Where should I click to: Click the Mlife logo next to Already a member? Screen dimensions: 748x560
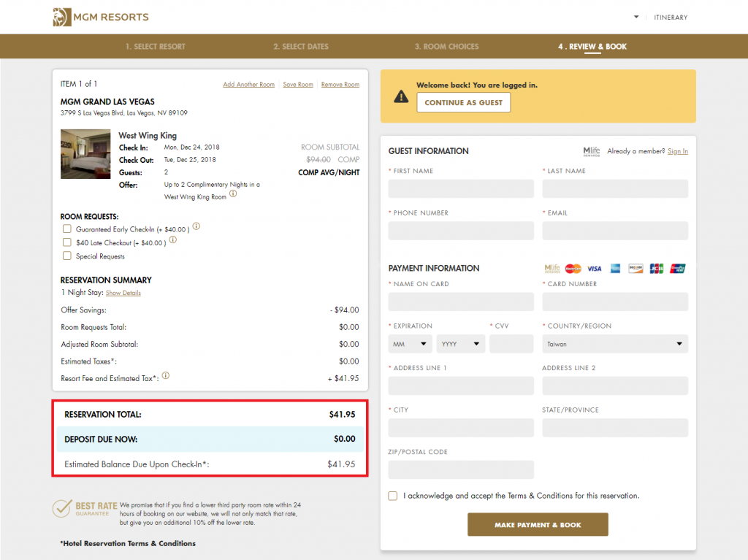592,152
